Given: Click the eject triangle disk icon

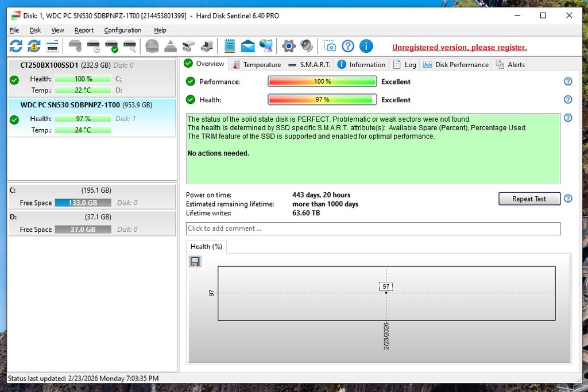Looking at the screenshot, I should pos(170,46).
